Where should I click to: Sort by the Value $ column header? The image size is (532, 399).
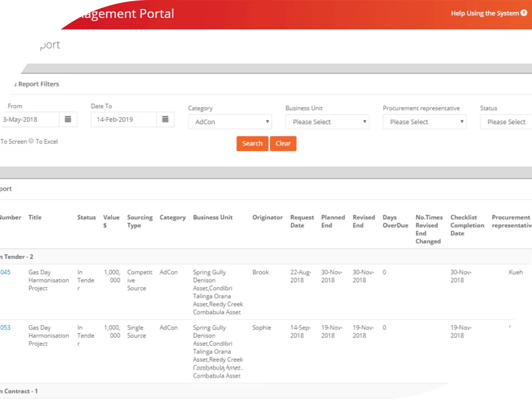(x=111, y=221)
